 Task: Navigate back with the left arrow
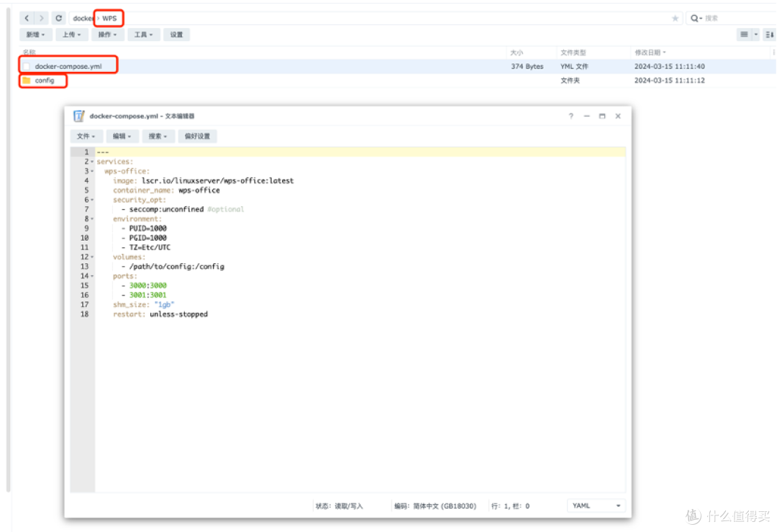[26, 18]
